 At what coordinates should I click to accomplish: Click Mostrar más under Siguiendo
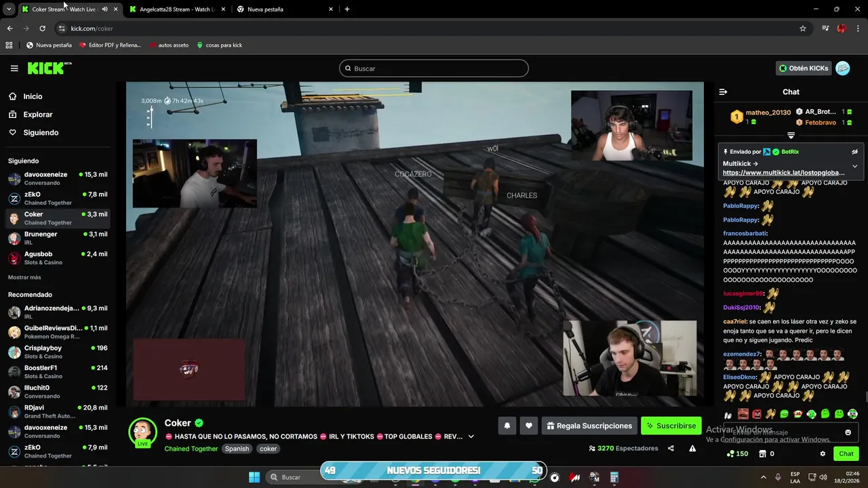pos(24,277)
